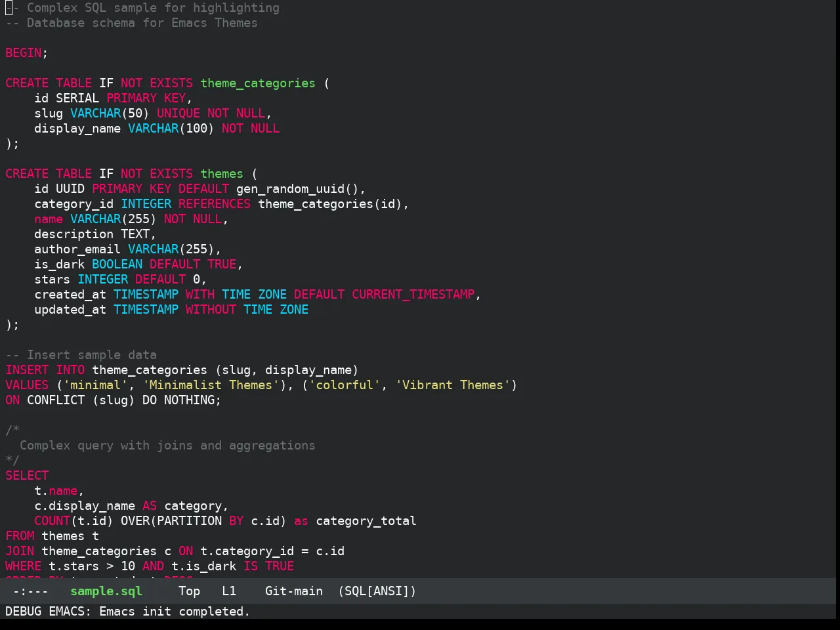Place cursor on the BEGIN keyword
This screenshot has height=630, width=840.
[24, 53]
